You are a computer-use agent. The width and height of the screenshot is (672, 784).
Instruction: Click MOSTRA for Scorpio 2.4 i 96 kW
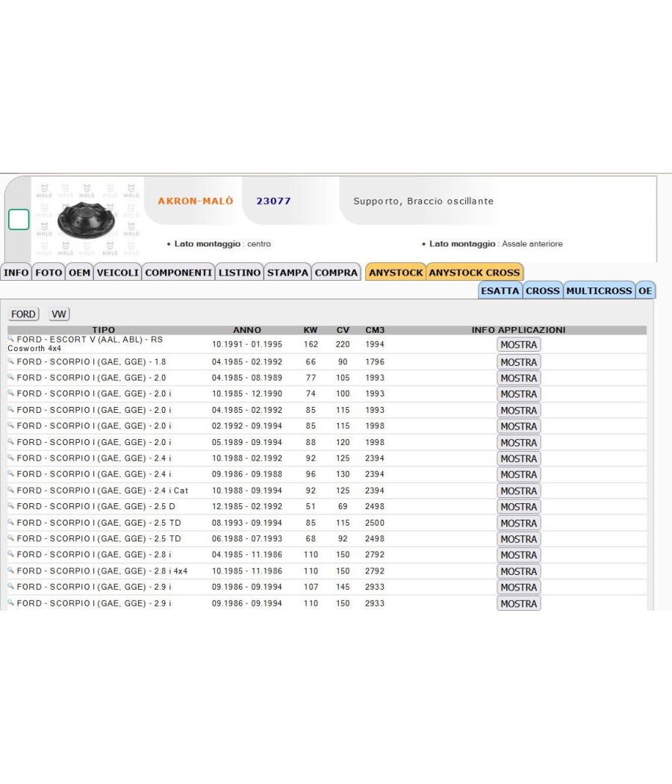point(518,474)
